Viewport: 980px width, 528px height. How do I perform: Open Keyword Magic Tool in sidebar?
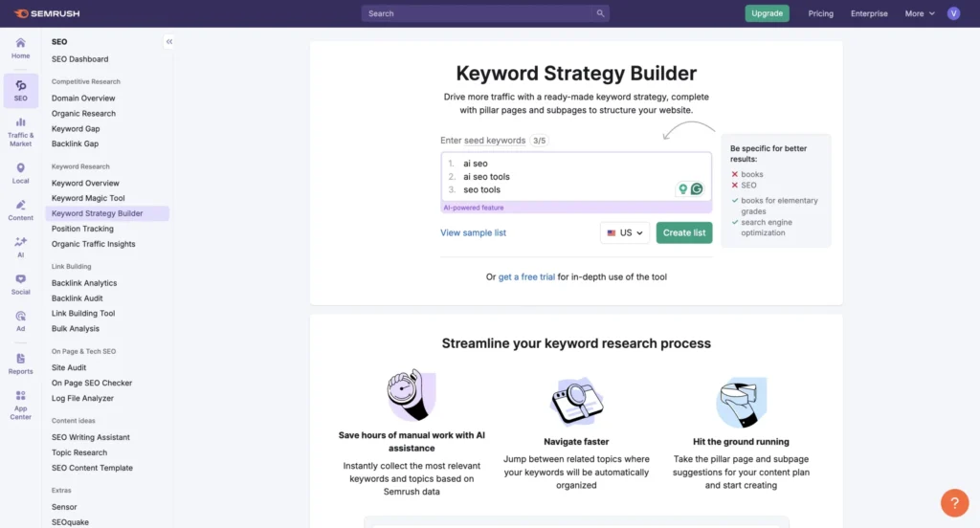(x=88, y=198)
